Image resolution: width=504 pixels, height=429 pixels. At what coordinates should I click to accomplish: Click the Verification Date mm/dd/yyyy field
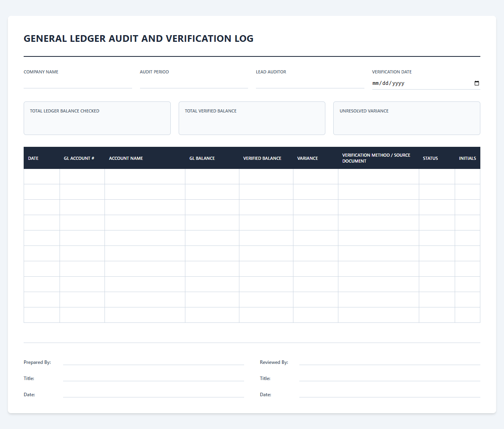[x=426, y=83]
